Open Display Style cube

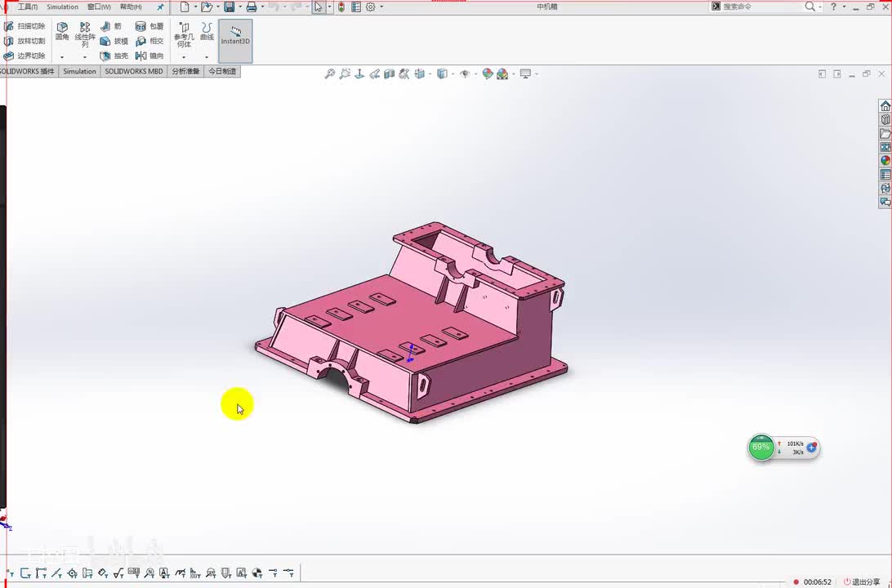click(442, 73)
